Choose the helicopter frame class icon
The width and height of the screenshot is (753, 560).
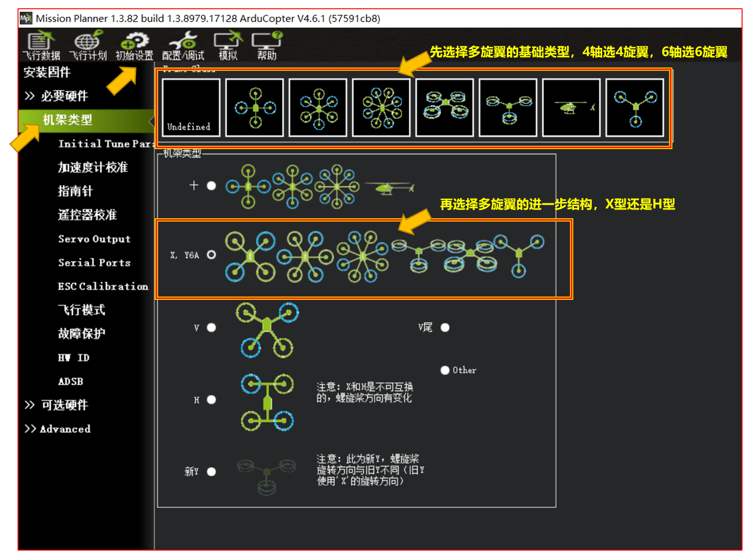click(571, 107)
